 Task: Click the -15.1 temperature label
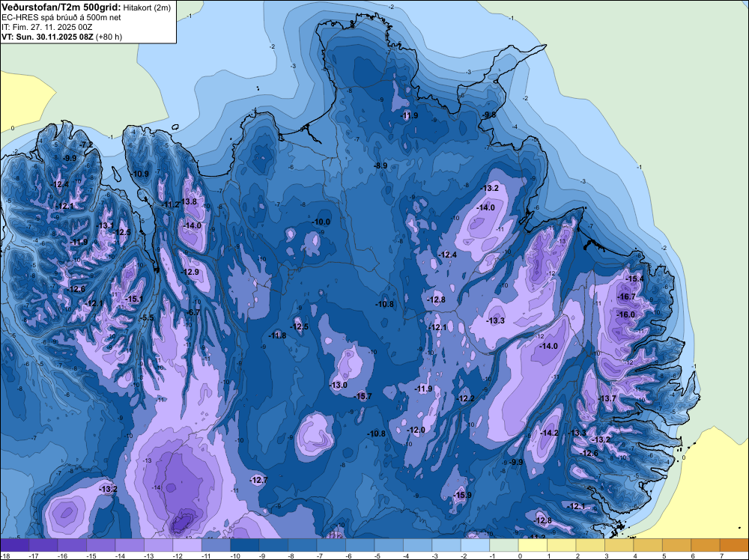pos(134,299)
